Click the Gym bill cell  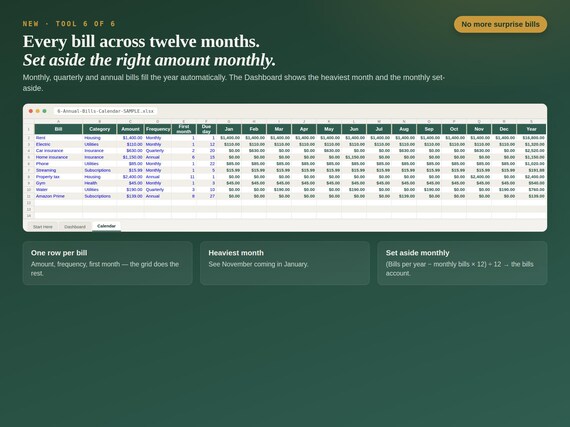click(x=59, y=183)
